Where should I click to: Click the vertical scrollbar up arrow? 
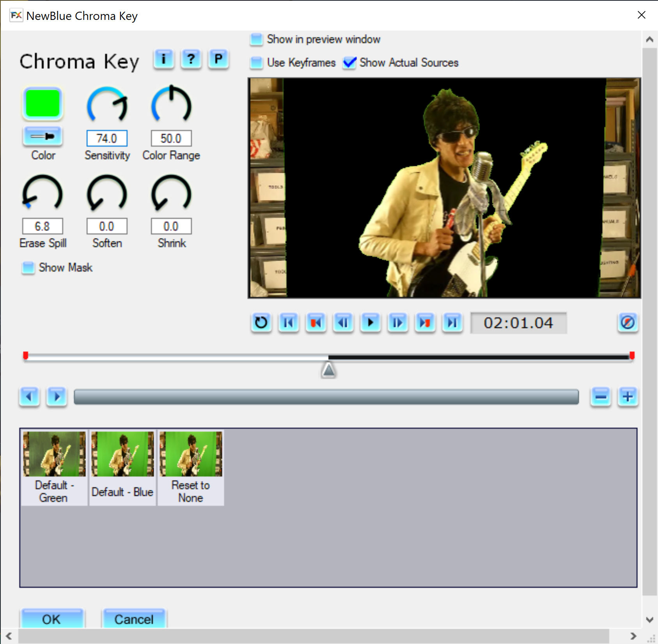pyautogui.click(x=650, y=39)
